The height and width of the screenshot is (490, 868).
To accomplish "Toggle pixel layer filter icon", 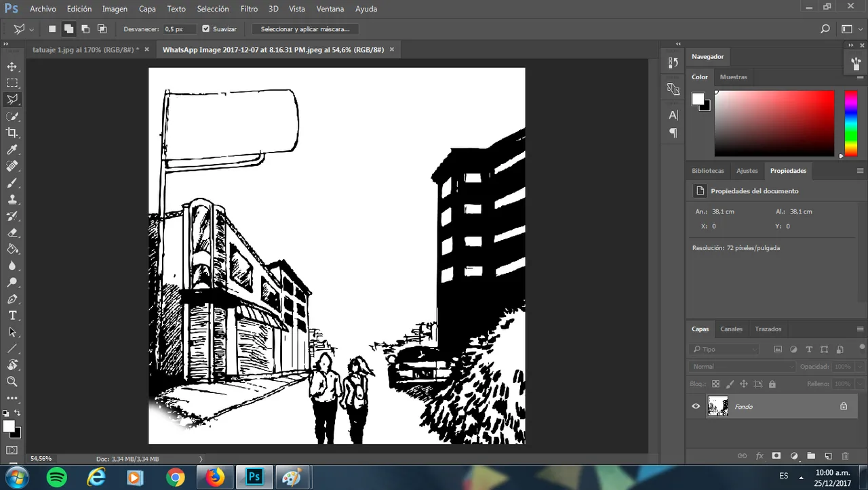I will coord(778,349).
